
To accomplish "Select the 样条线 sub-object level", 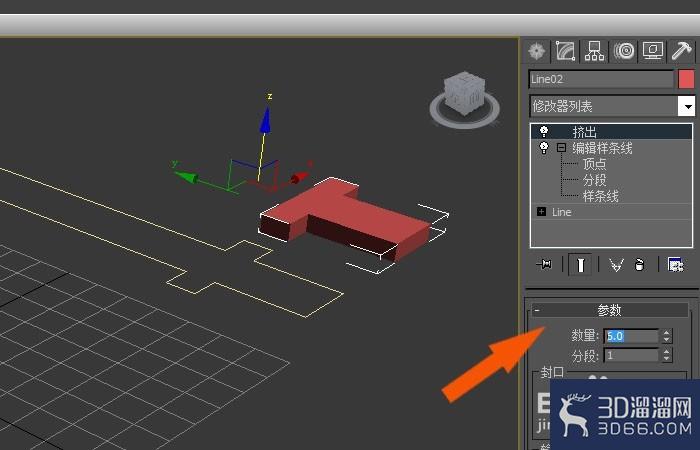I will click(x=600, y=196).
